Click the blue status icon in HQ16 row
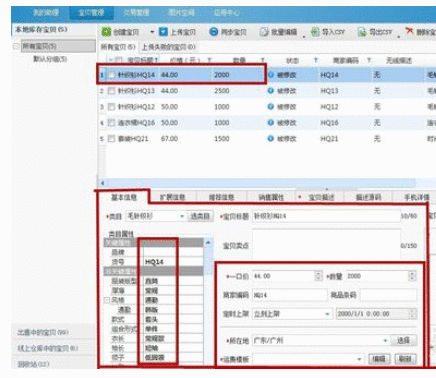Screen dimensions: 436x378 click(271, 123)
